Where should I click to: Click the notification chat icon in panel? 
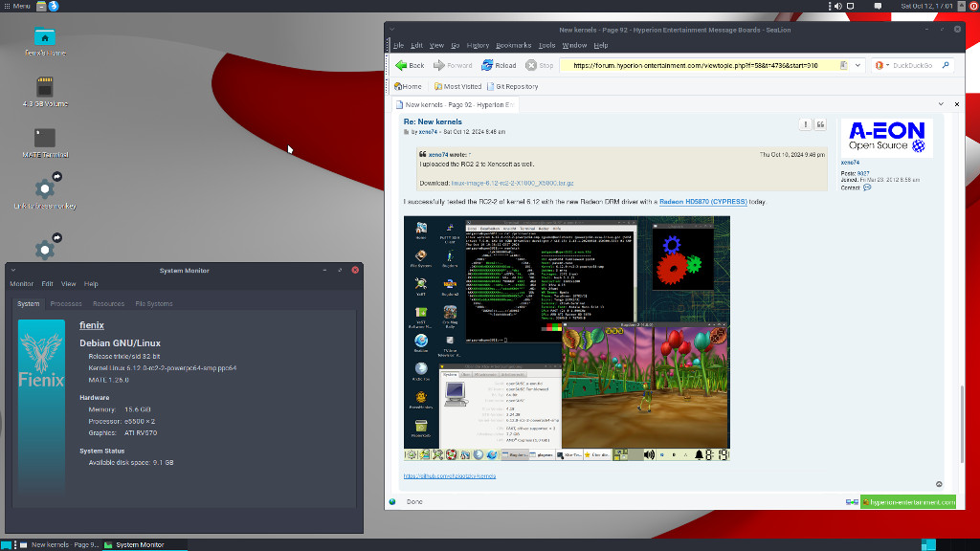878,6
